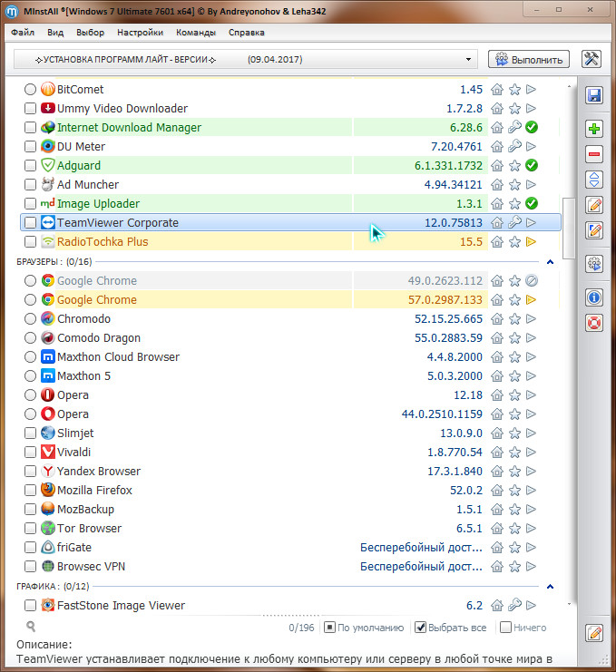
Task: Toggle the По умолчанию checkbox
Action: click(x=329, y=628)
